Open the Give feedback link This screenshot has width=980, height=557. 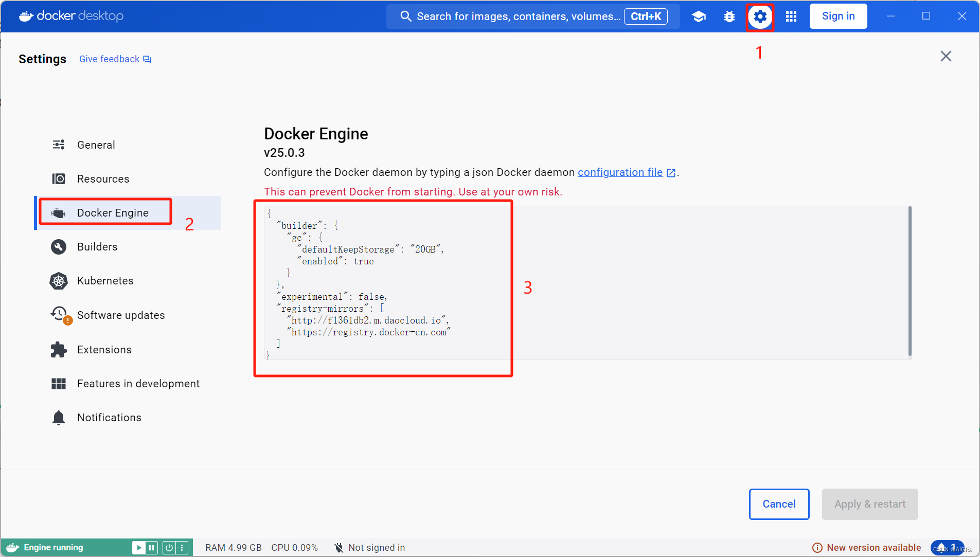coord(109,59)
